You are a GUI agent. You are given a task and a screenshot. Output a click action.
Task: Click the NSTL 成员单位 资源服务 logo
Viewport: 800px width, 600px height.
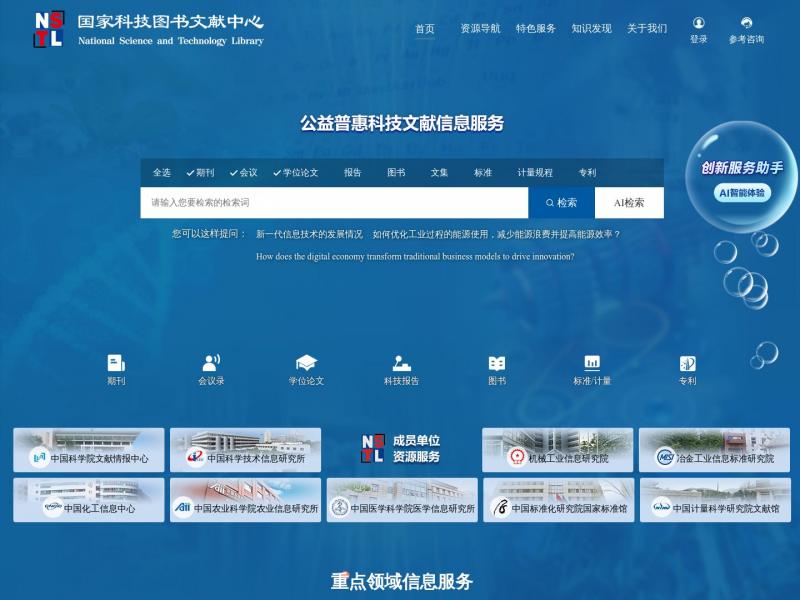click(401, 448)
